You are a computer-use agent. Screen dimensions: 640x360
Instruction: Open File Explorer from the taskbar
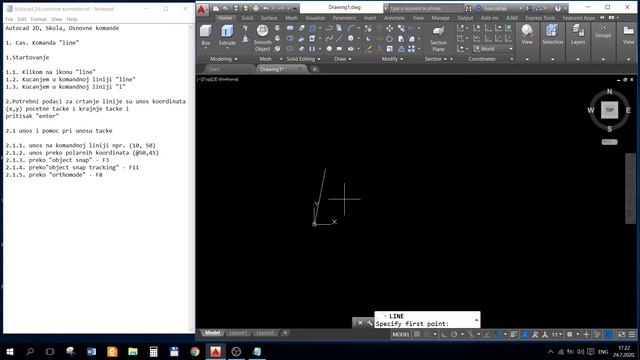tap(133, 351)
